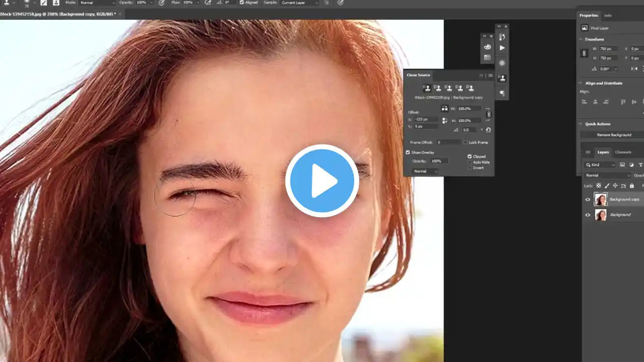Click lock transparent pixels icon in Layers panel
The image size is (644, 362).
coord(598,186)
